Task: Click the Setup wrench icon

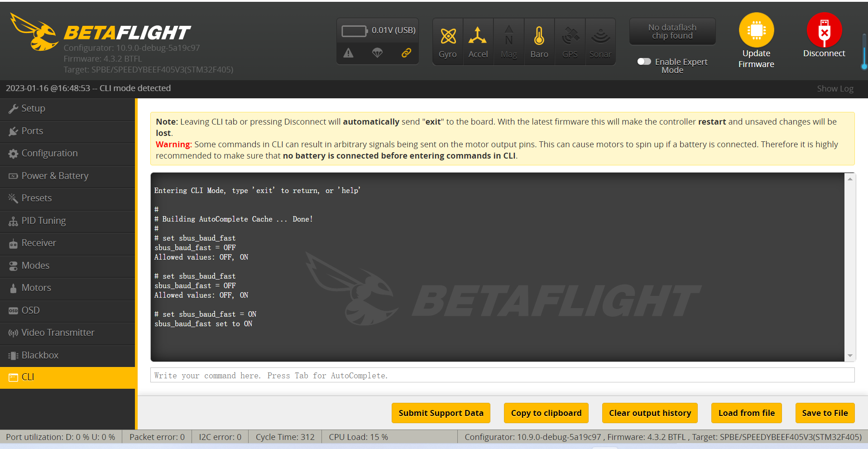Action: point(13,109)
